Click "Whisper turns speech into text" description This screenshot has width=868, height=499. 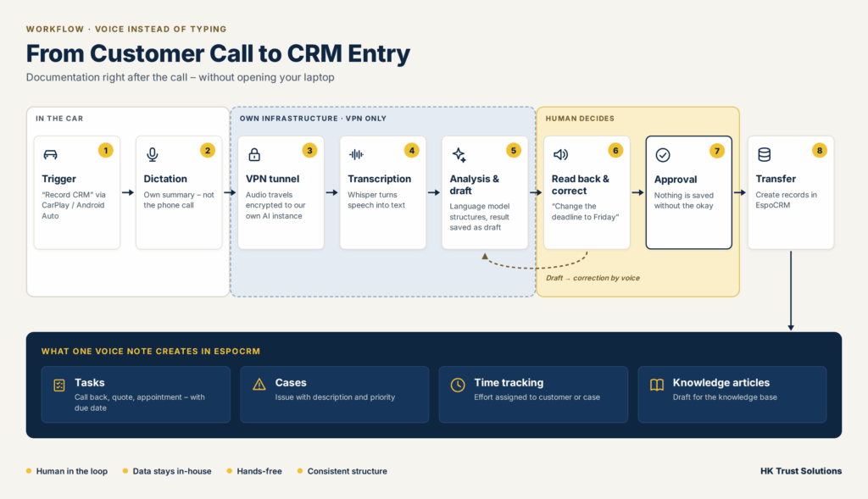[376, 200]
